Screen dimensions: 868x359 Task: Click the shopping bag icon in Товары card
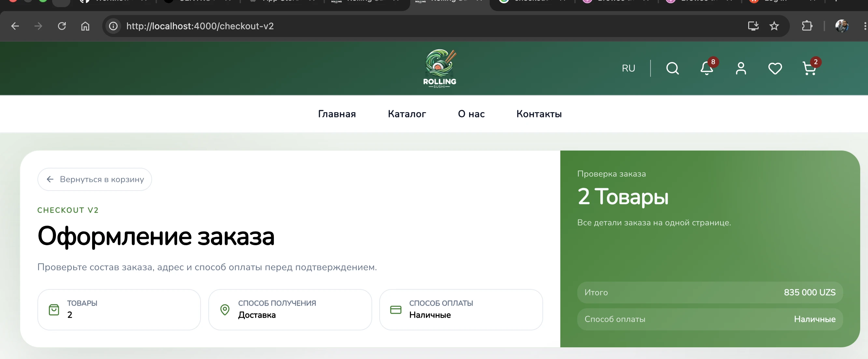(54, 310)
